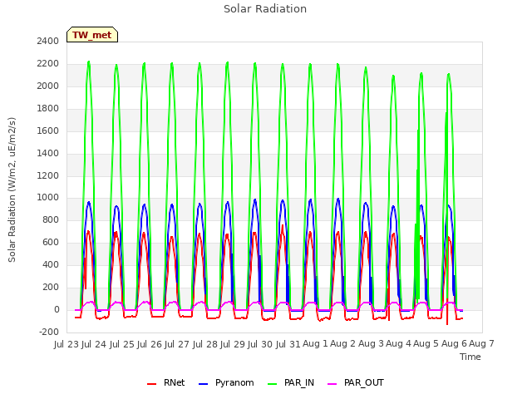Click the Jul 31 x-axis date label
This screenshot has height=399, width=532.
pyautogui.click(x=288, y=344)
